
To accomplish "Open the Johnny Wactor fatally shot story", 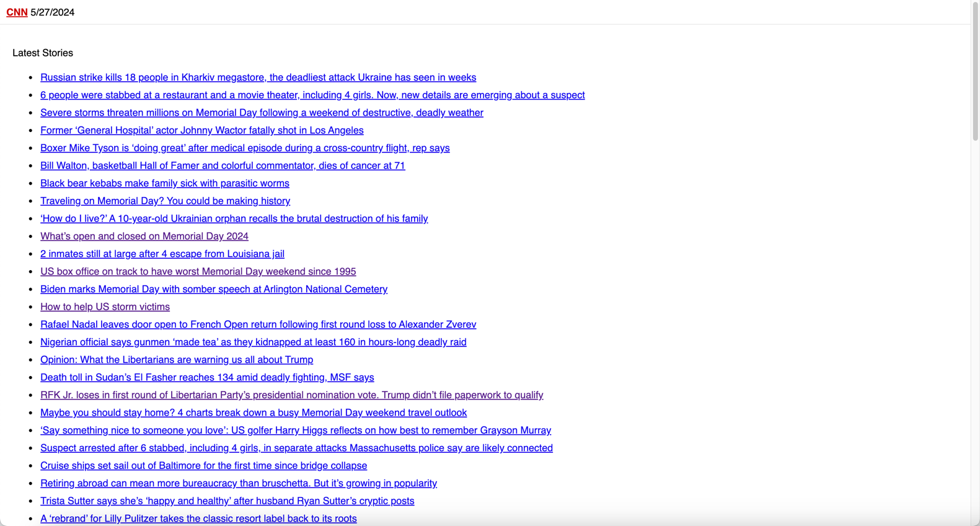I will point(202,130).
